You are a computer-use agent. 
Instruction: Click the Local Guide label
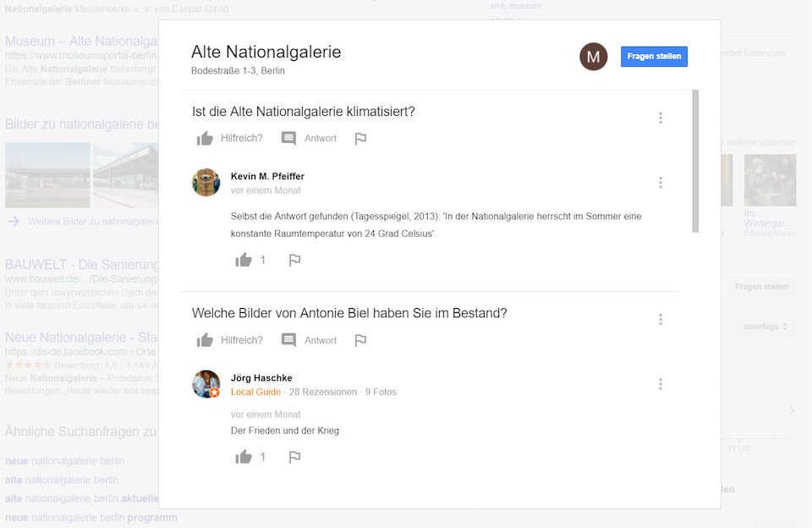tap(255, 392)
